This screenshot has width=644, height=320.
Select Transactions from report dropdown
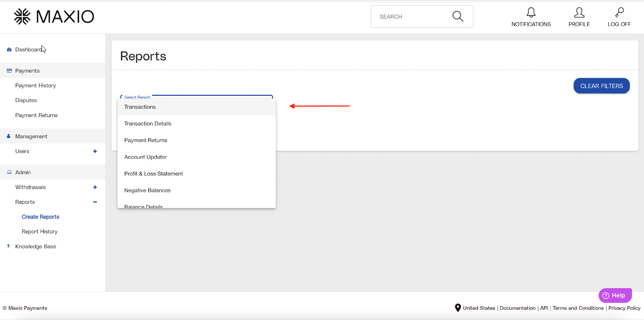pos(140,107)
